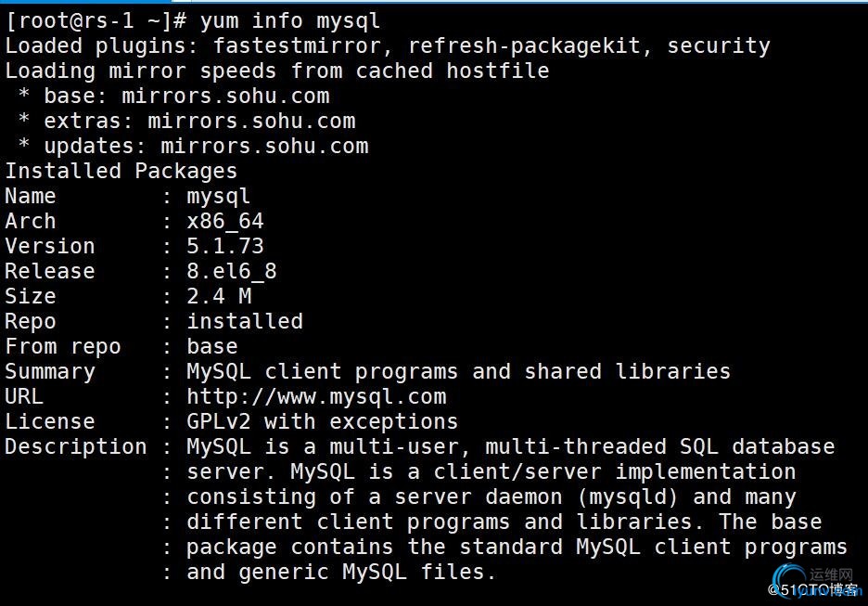The height and width of the screenshot is (606, 868).
Task: Click the Repo value installed
Action: 245,321
